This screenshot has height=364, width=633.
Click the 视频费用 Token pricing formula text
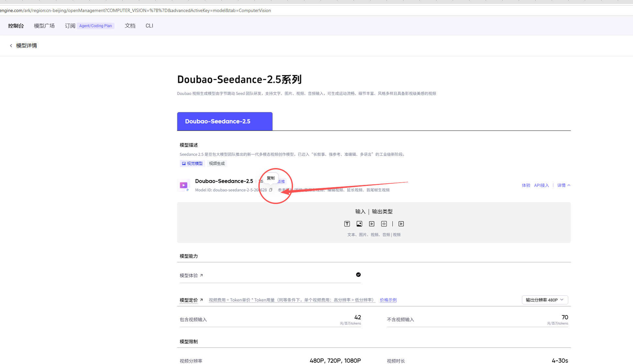[292, 300]
